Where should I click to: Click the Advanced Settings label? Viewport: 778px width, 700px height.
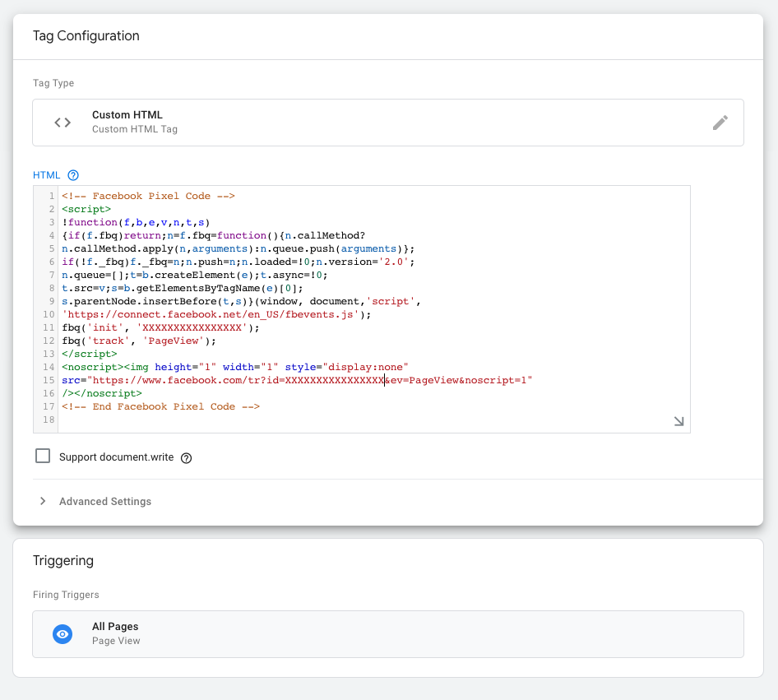(105, 502)
